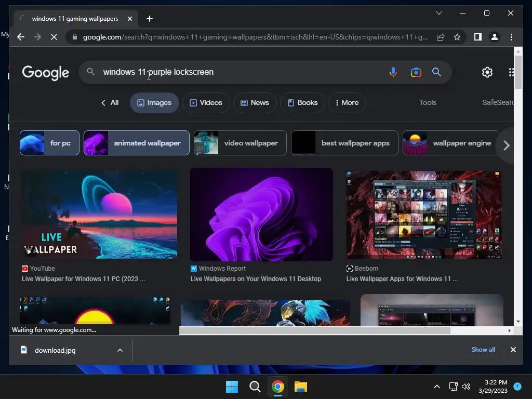Open the purple Windows bloom thumbnail
This screenshot has width=532, height=399.
(261, 215)
